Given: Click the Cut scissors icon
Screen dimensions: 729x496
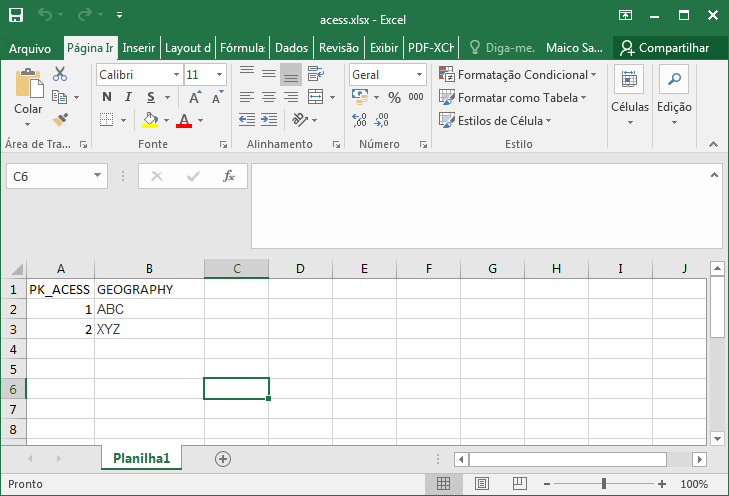Looking at the screenshot, I should 60,75.
